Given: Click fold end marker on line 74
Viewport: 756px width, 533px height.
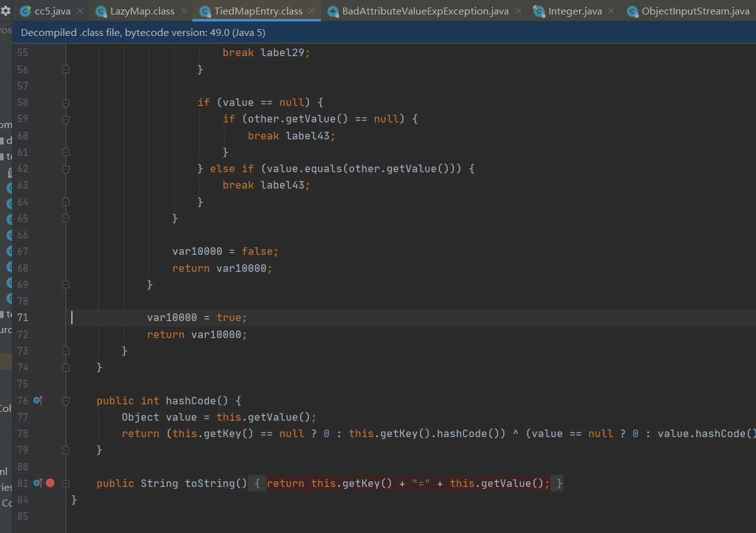Looking at the screenshot, I should click(x=66, y=368).
